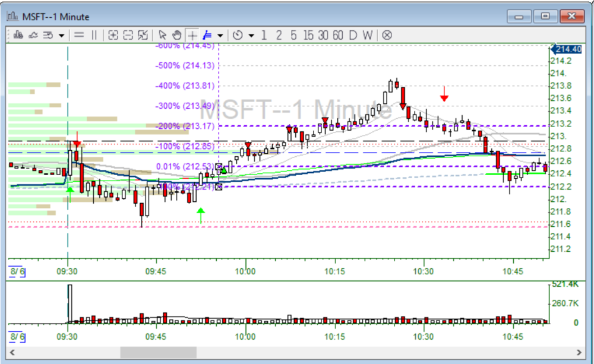Open the drawing tool dropdown arrow
594x364 pixels.
coord(220,36)
